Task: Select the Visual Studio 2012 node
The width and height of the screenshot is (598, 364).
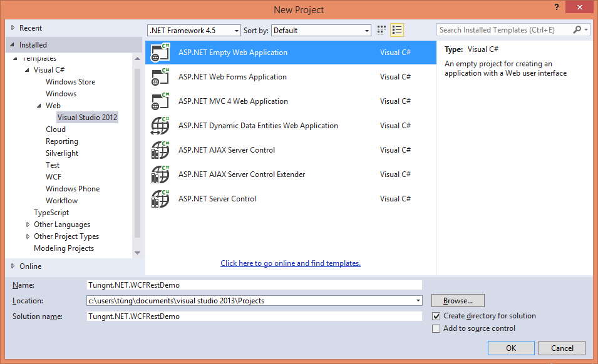Action: coord(87,118)
